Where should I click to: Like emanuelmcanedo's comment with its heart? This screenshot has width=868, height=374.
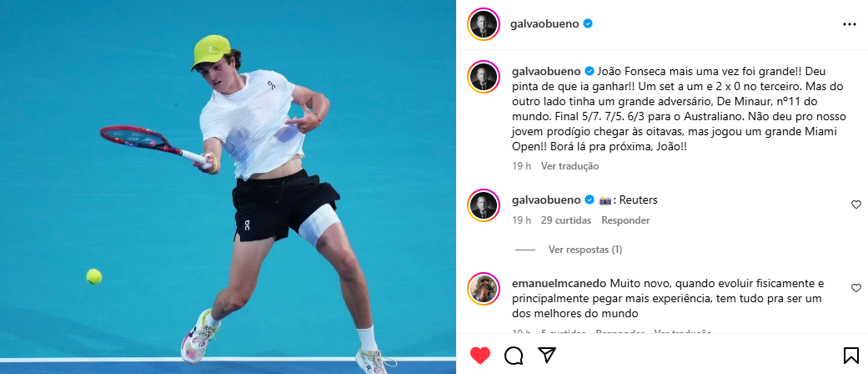click(855, 287)
